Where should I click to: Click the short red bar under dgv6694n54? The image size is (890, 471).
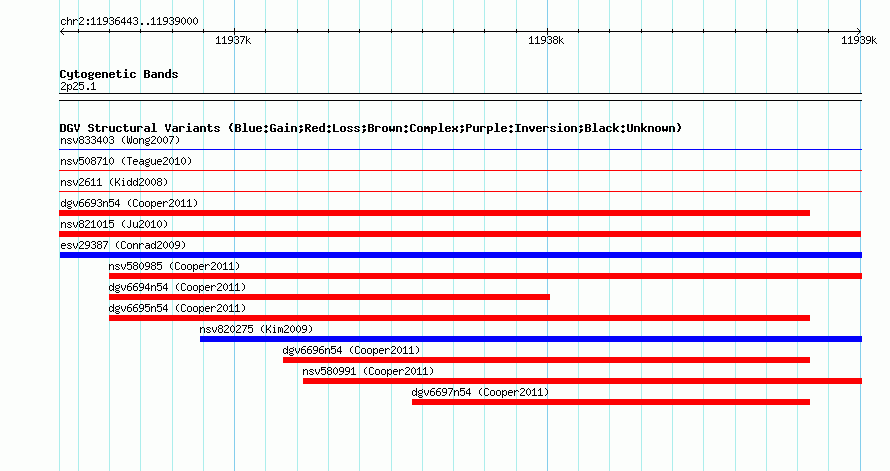[329, 297]
